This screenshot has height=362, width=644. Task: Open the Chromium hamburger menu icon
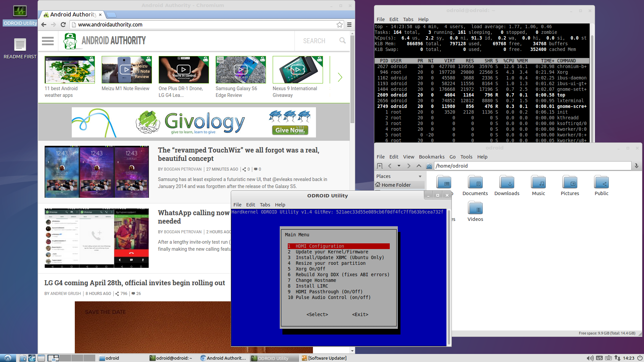pos(349,24)
